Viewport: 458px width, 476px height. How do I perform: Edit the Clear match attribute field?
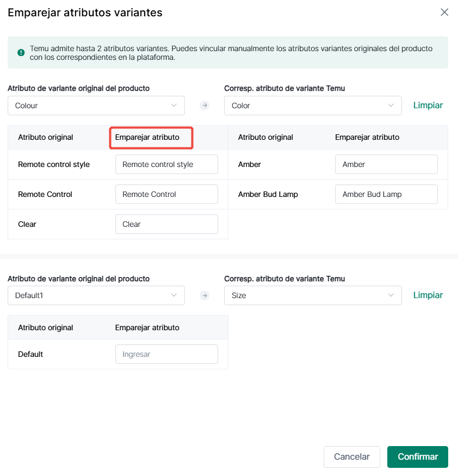pyautogui.click(x=166, y=224)
